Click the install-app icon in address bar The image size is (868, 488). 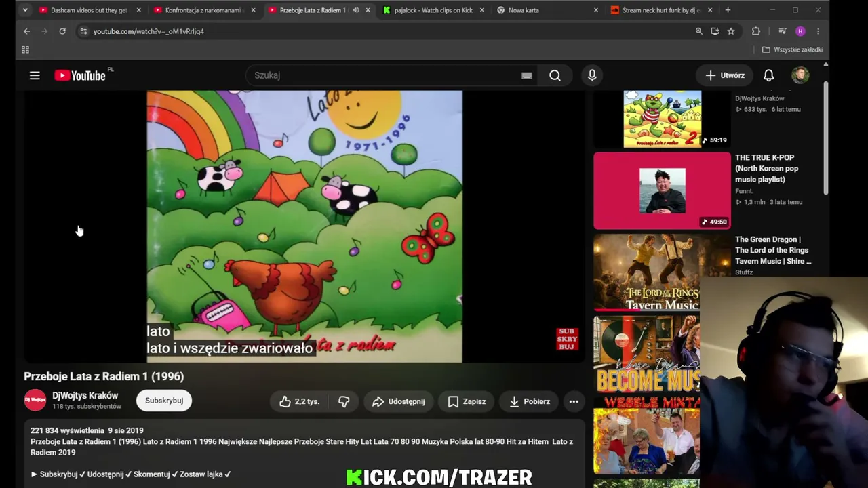[715, 31]
